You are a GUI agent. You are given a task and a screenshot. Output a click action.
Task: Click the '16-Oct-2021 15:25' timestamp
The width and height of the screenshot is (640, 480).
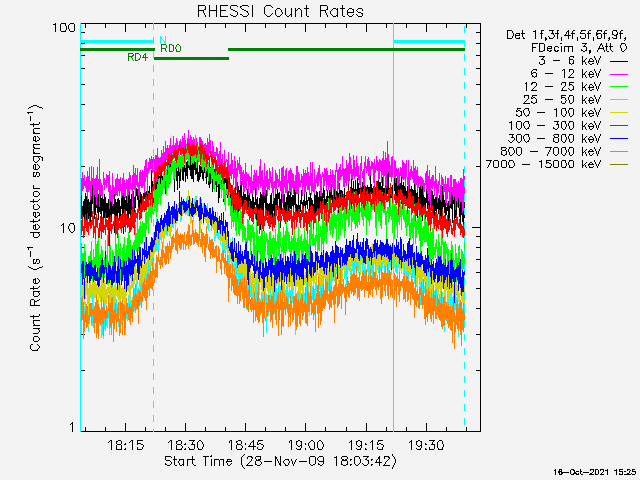point(594,472)
